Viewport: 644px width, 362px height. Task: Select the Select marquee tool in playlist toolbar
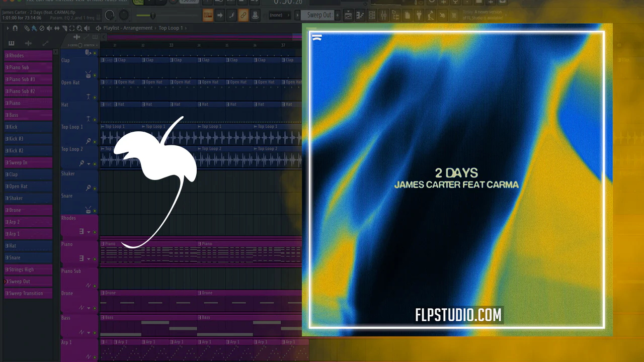[x=72, y=28]
